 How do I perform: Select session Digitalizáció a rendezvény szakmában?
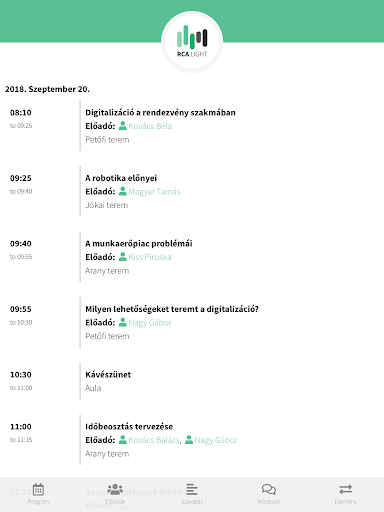[160, 112]
